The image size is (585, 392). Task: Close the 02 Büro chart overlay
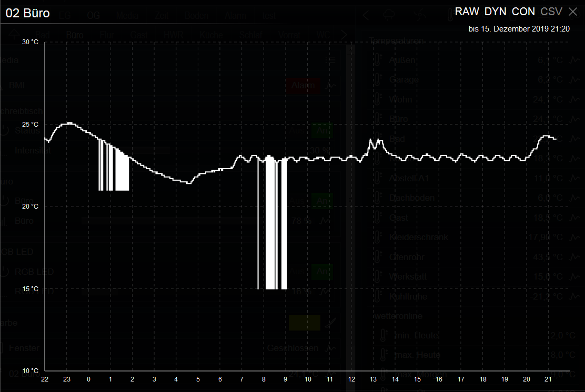click(x=573, y=12)
